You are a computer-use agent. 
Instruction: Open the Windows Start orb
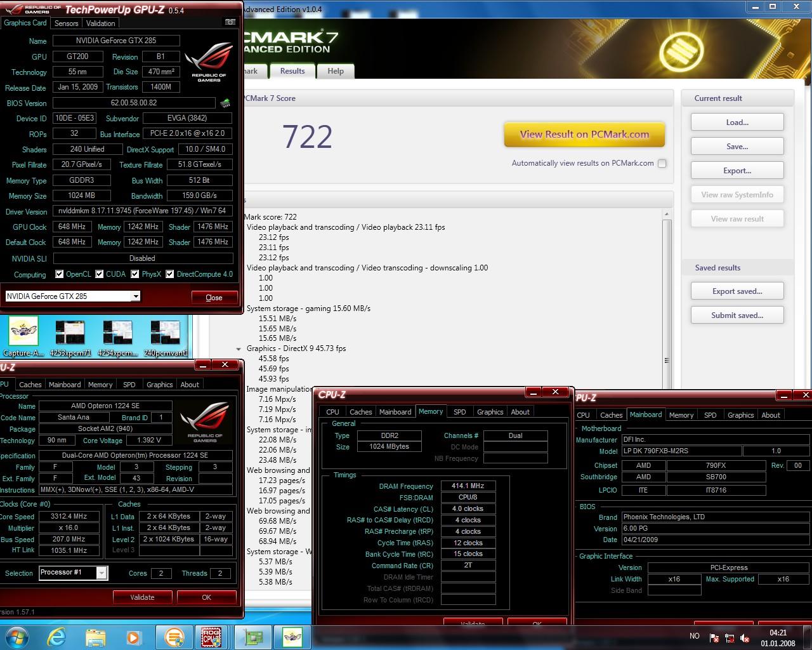coord(16,637)
